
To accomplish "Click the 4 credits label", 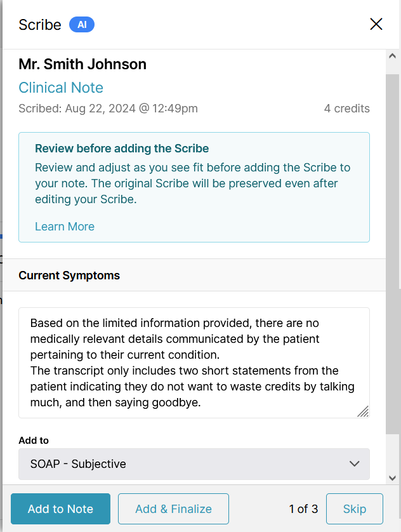I will tap(347, 108).
